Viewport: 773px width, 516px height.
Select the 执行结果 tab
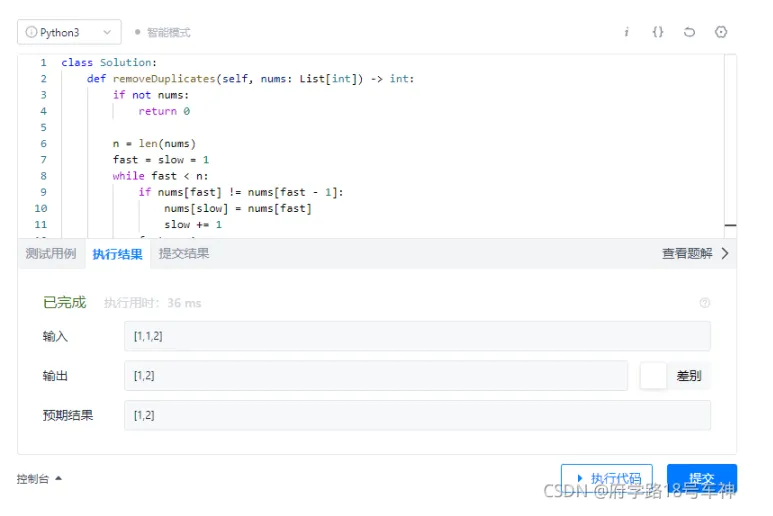pos(118,254)
